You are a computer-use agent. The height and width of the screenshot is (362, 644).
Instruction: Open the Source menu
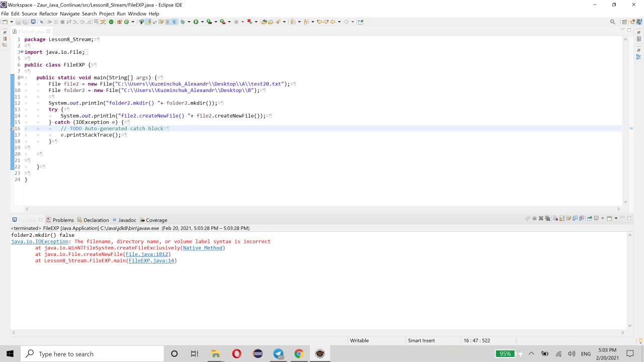click(x=29, y=14)
